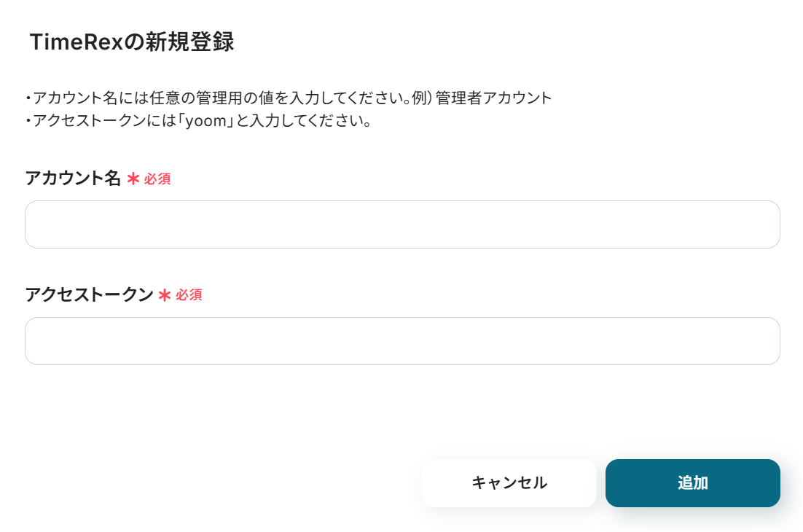The image size is (803, 532).
Task: Click the 追加 button
Action: (692, 483)
